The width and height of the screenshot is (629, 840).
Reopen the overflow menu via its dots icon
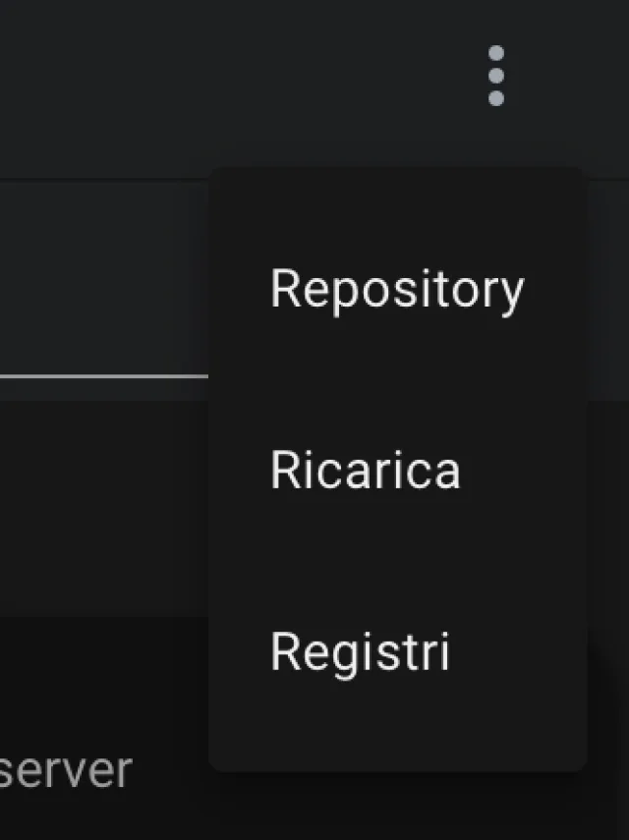496,75
